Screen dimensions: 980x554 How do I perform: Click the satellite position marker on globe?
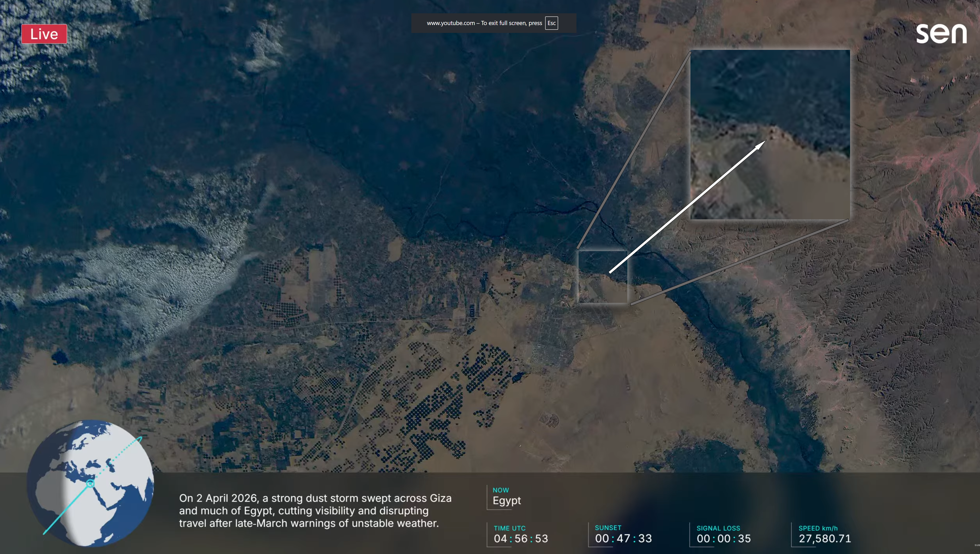90,484
